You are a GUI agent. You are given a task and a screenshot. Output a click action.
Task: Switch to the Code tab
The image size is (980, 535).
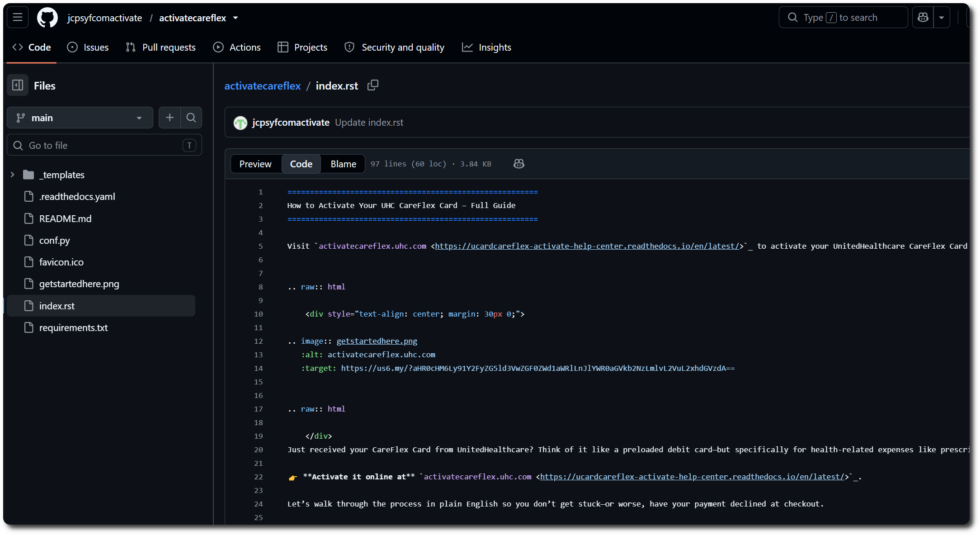point(32,47)
